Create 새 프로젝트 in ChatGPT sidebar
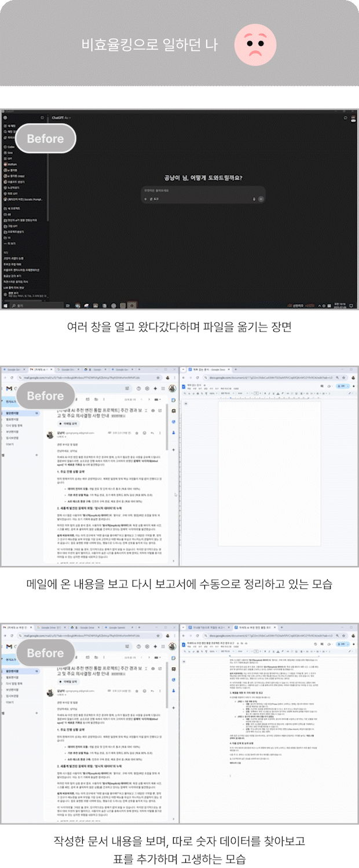 [13, 208]
